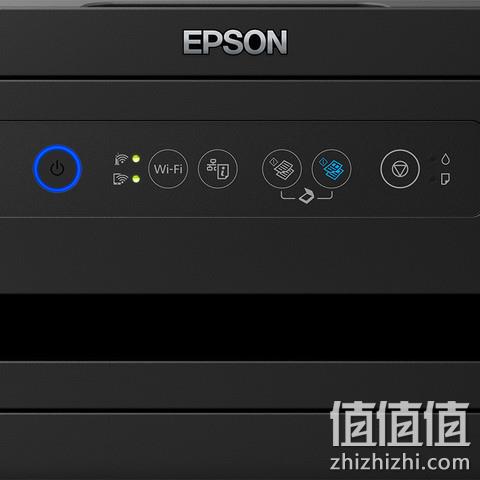Image resolution: width=480 pixels, height=480 pixels.
Task: Click the lower green status light
Action: pos(136,179)
